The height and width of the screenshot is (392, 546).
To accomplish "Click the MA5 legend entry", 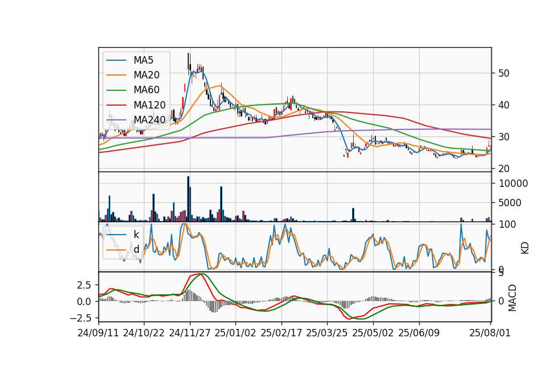I will 130,60.
